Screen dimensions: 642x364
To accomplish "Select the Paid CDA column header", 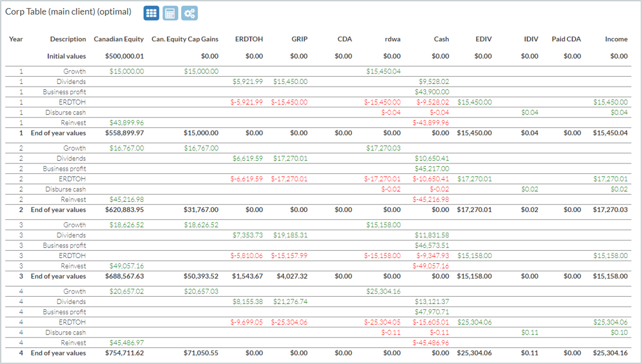I will pyautogui.click(x=566, y=39).
